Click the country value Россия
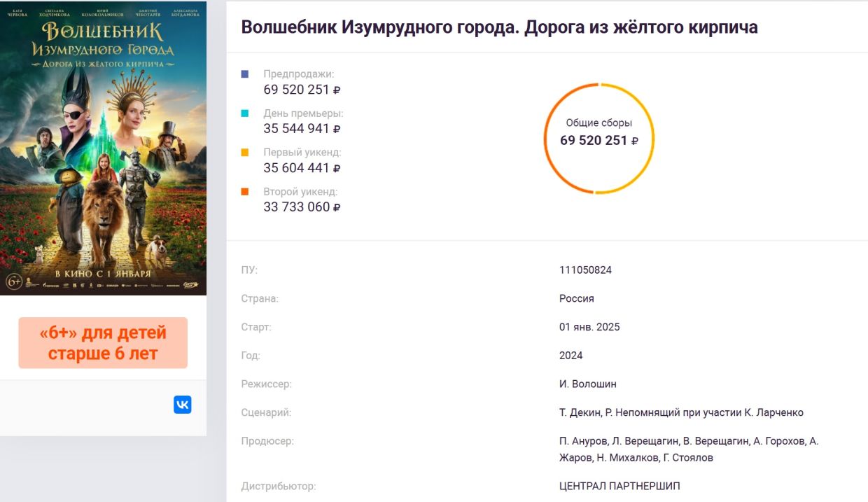 click(x=576, y=298)
